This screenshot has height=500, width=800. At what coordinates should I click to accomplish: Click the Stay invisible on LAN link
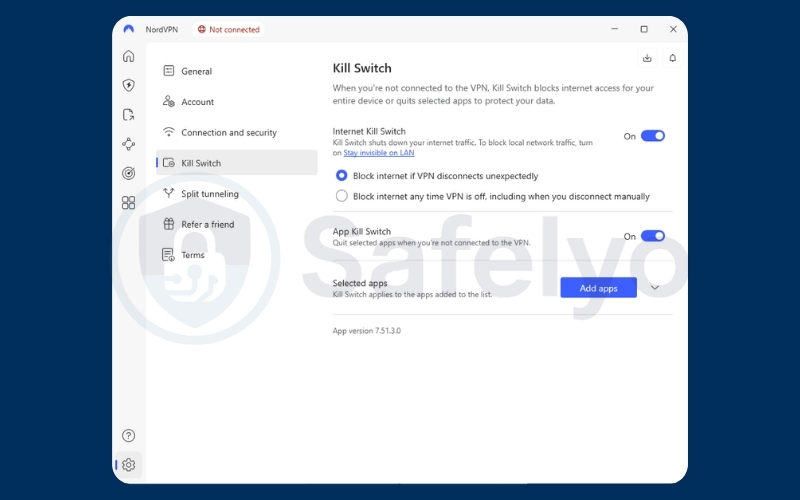[x=379, y=153]
